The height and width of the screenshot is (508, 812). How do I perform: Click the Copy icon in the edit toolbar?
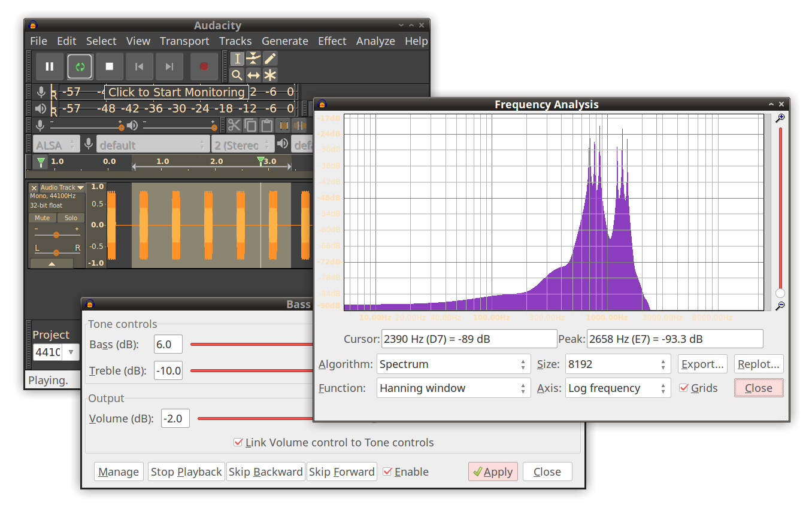(250, 126)
